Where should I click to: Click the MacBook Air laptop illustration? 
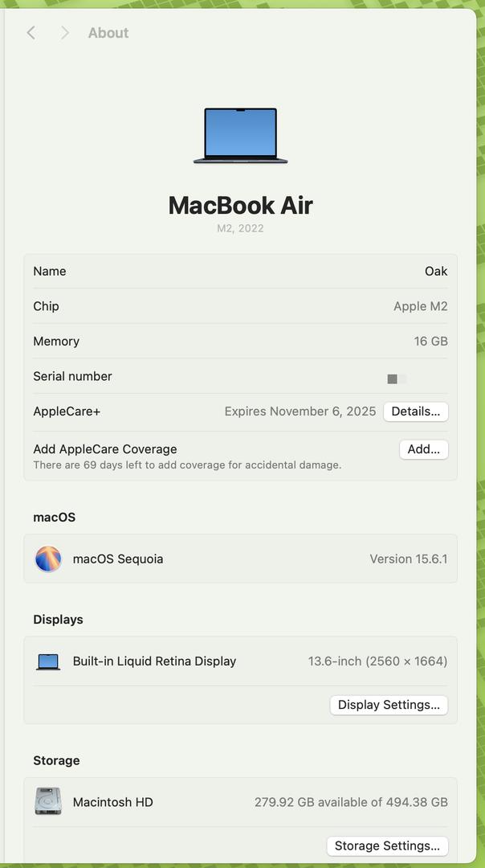point(241,136)
